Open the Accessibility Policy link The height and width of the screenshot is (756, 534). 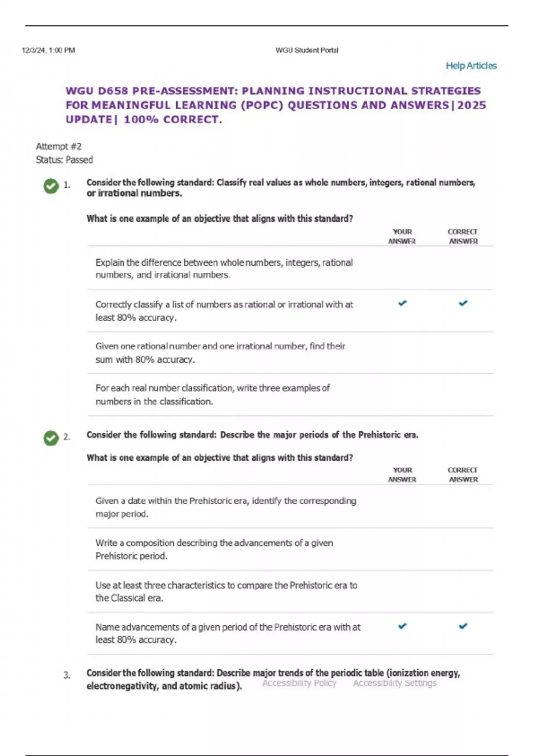[299, 683]
